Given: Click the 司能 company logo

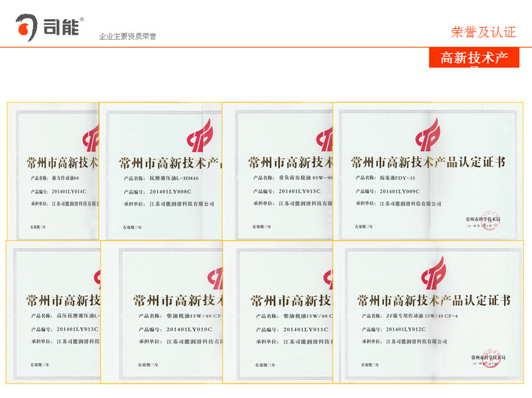Looking at the screenshot, I should (x=49, y=27).
